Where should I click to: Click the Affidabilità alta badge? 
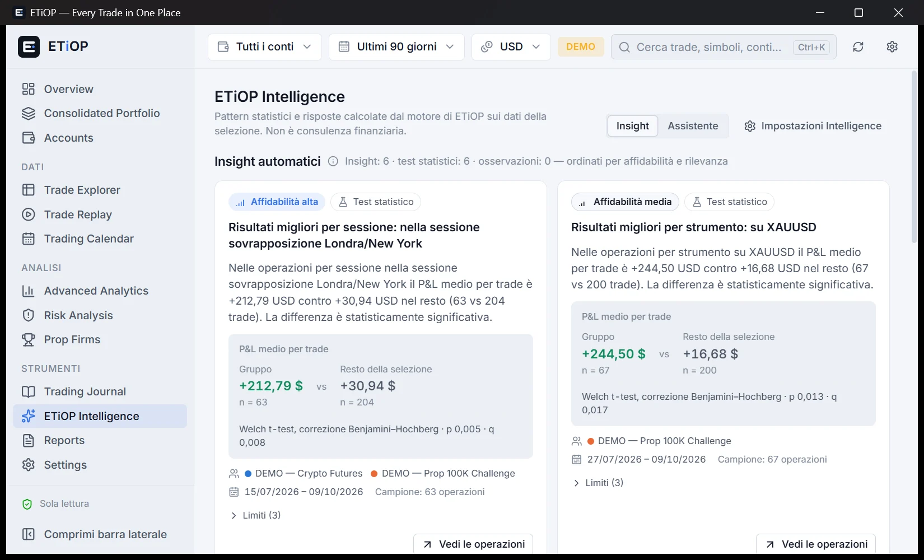tap(277, 202)
